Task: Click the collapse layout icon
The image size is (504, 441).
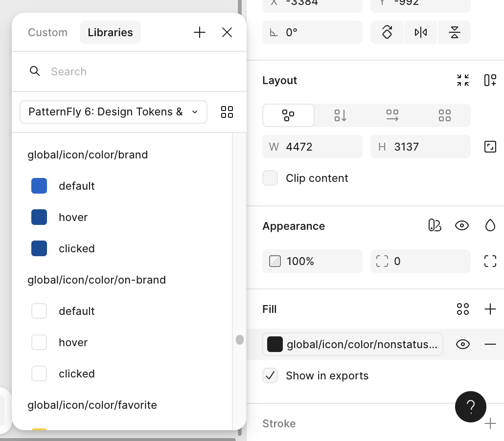Action: click(463, 80)
